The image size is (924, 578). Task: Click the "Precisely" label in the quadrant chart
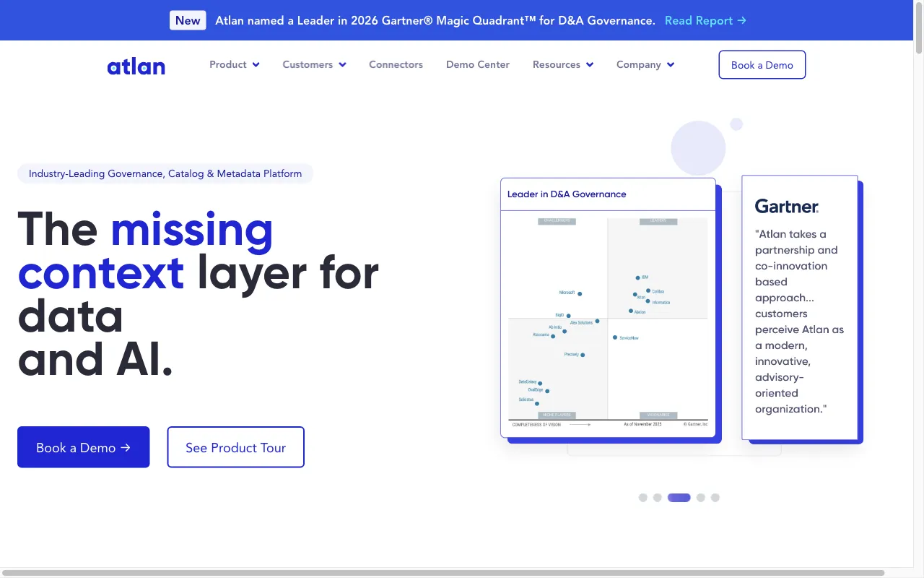point(572,355)
